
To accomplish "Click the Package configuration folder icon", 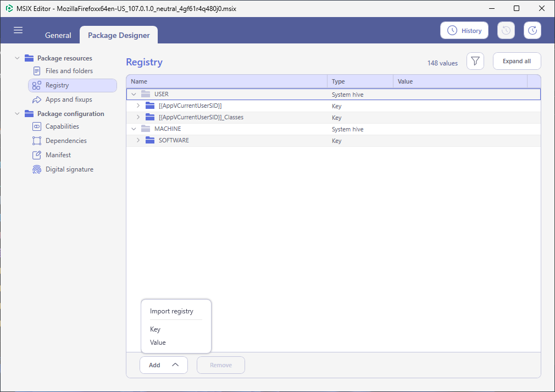I will (x=29, y=114).
